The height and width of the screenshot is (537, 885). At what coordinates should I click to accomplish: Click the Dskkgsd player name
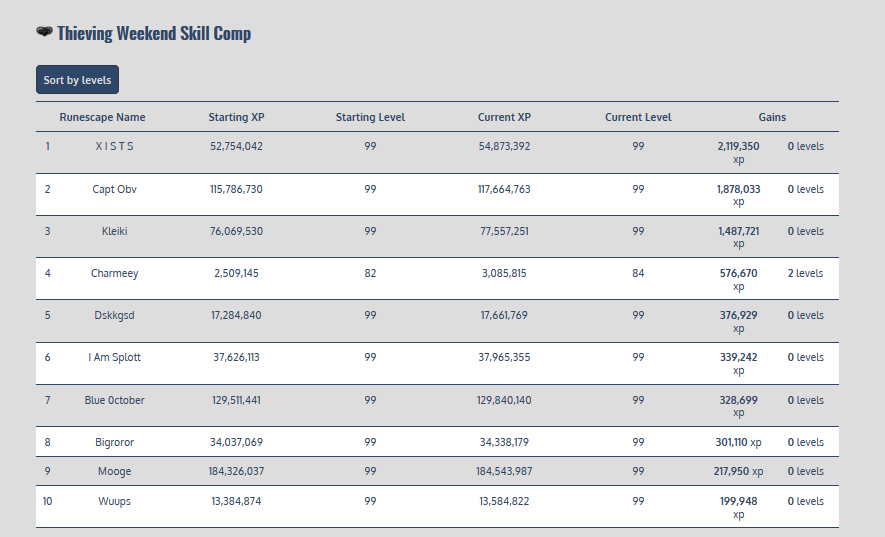(114, 315)
